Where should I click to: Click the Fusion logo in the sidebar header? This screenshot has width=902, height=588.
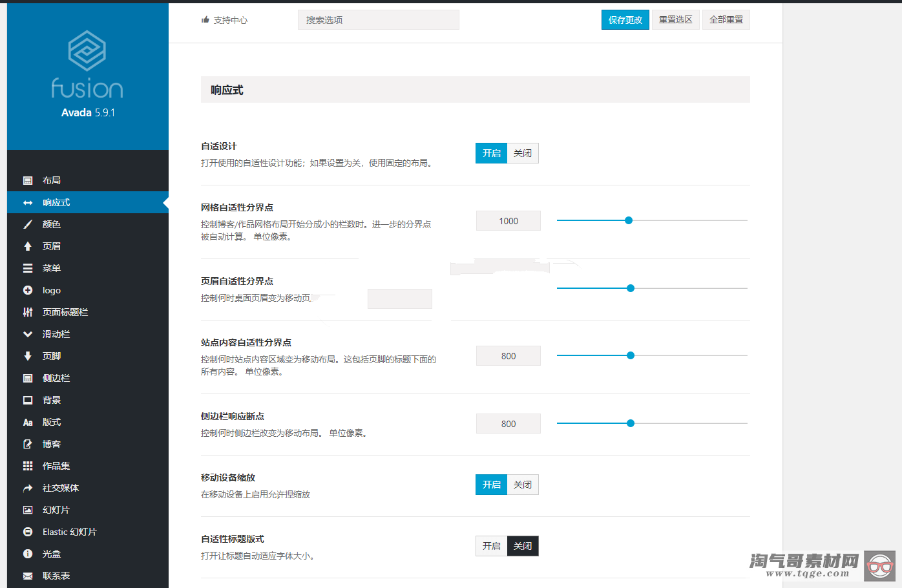coord(87,64)
